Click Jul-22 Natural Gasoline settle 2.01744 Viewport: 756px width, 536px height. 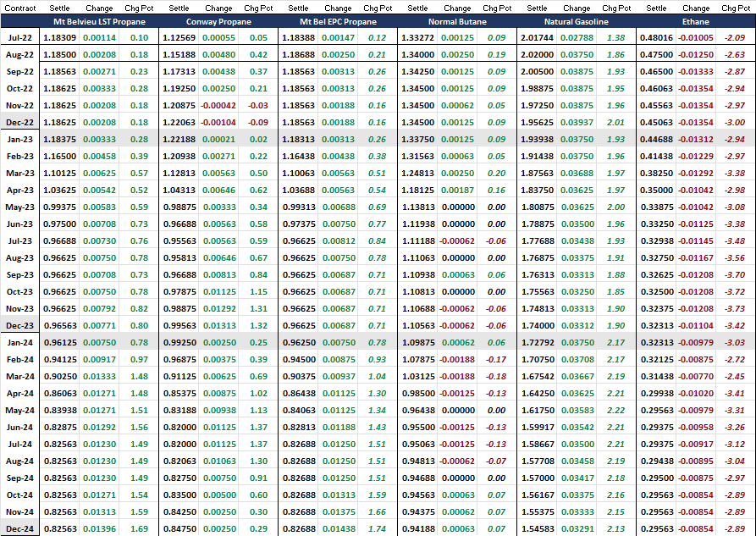(x=537, y=37)
